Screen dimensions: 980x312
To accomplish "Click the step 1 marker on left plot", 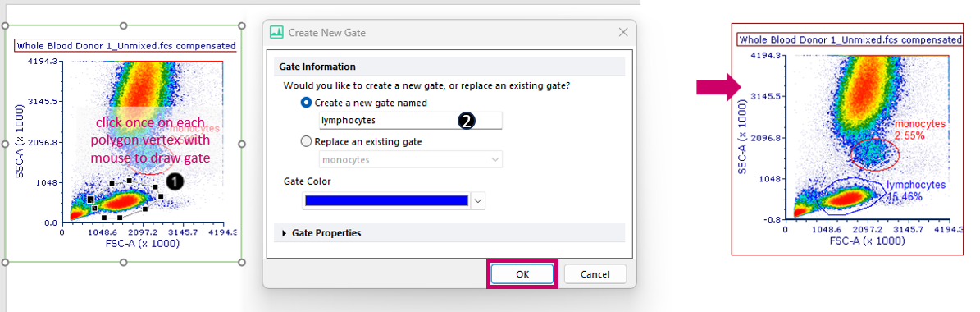I will tap(175, 181).
